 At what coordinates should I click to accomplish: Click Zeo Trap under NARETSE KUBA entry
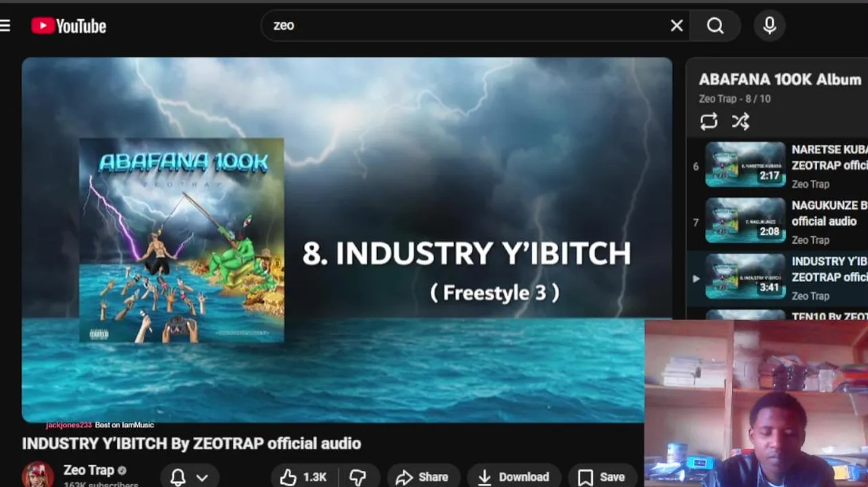811,184
